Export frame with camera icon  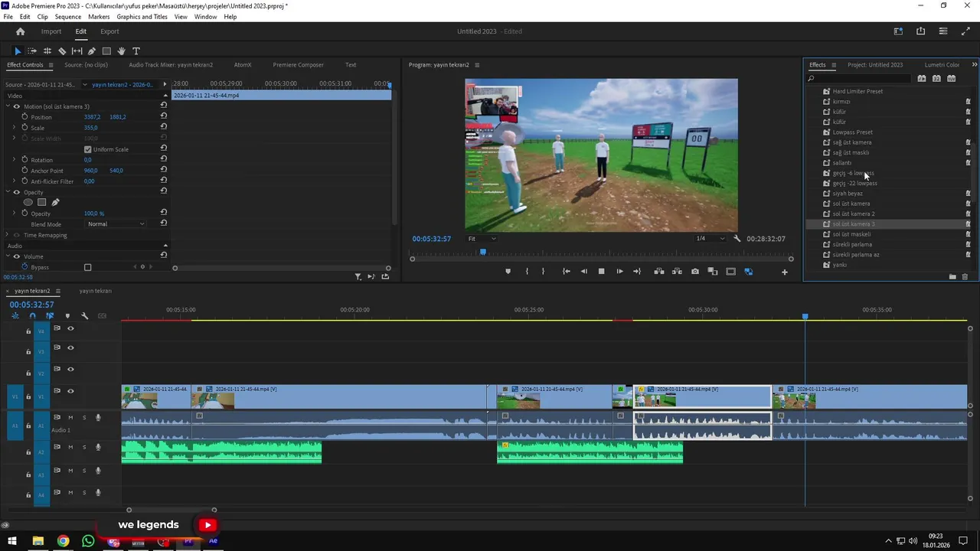pos(695,271)
